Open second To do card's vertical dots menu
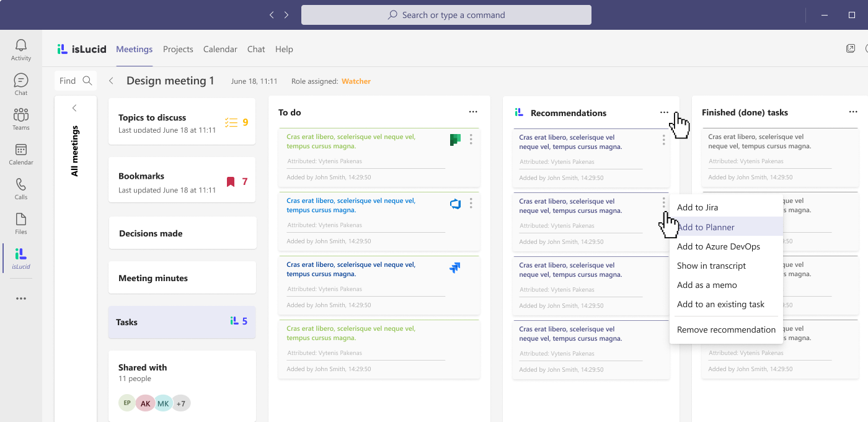868x422 pixels. click(x=471, y=203)
